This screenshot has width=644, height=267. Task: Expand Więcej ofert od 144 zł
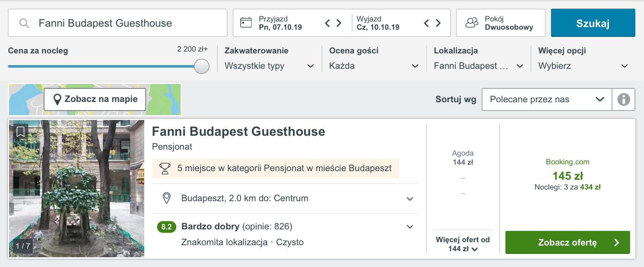coord(463,244)
